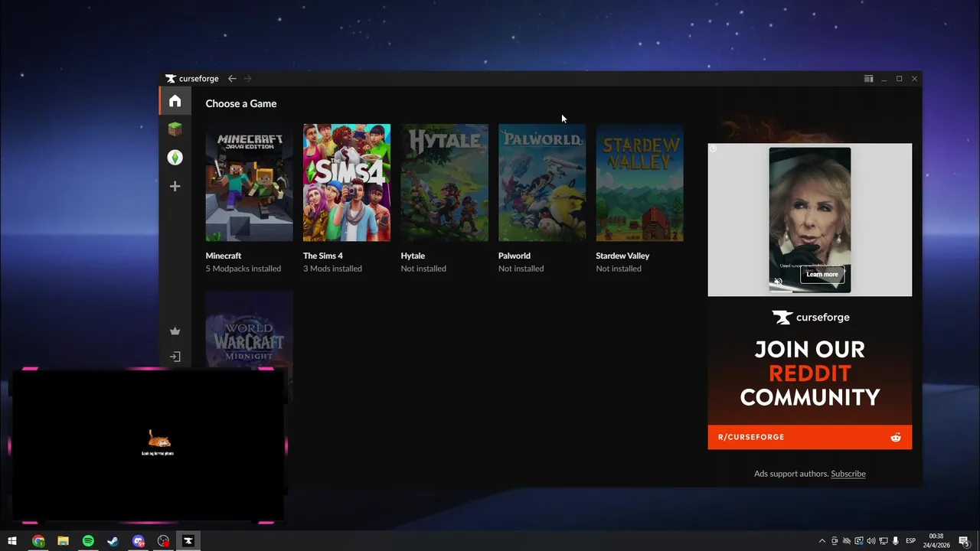This screenshot has width=980, height=551.
Task: Click the R/CURSEFORGE Reddit banner bar
Action: click(810, 437)
